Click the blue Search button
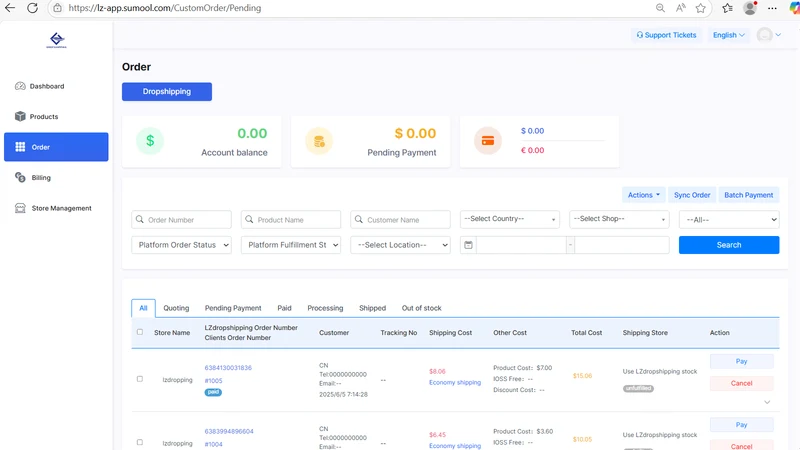Screen dimensions: 800x450 pyautogui.click(x=729, y=245)
